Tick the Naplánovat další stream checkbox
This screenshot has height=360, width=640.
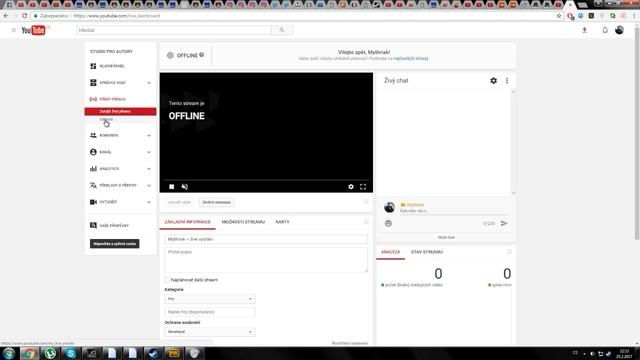click(x=167, y=280)
